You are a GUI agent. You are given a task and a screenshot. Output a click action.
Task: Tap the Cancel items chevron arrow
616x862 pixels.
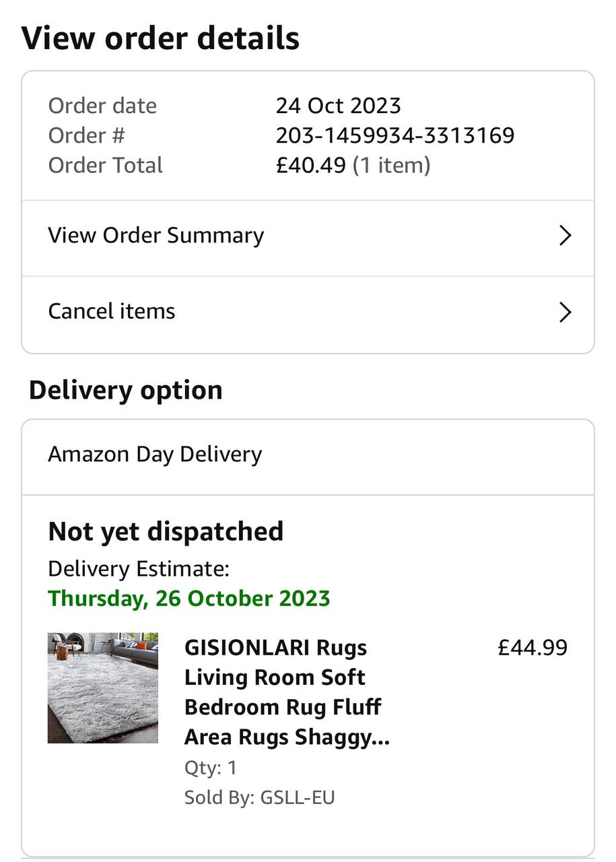coord(565,312)
